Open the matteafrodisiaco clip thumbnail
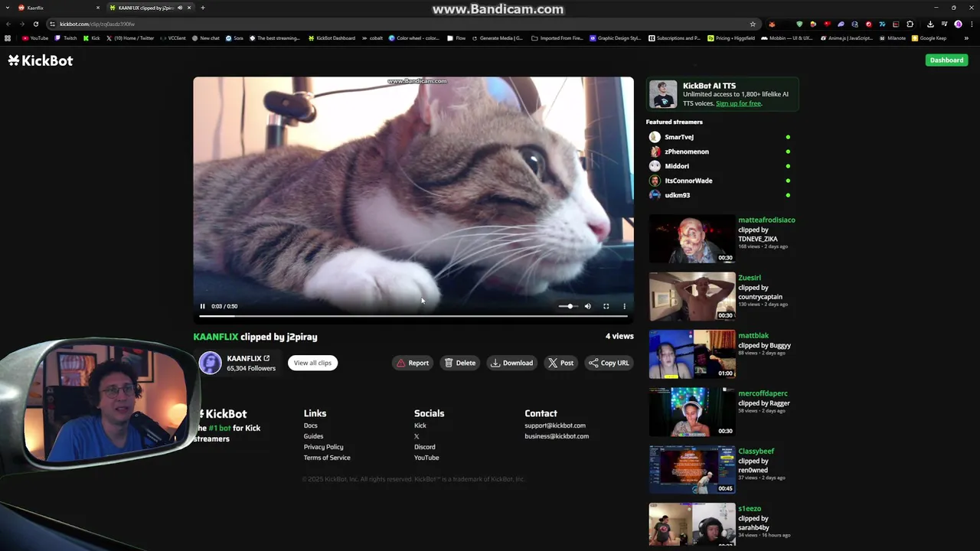This screenshot has width=980, height=551. [x=692, y=239]
